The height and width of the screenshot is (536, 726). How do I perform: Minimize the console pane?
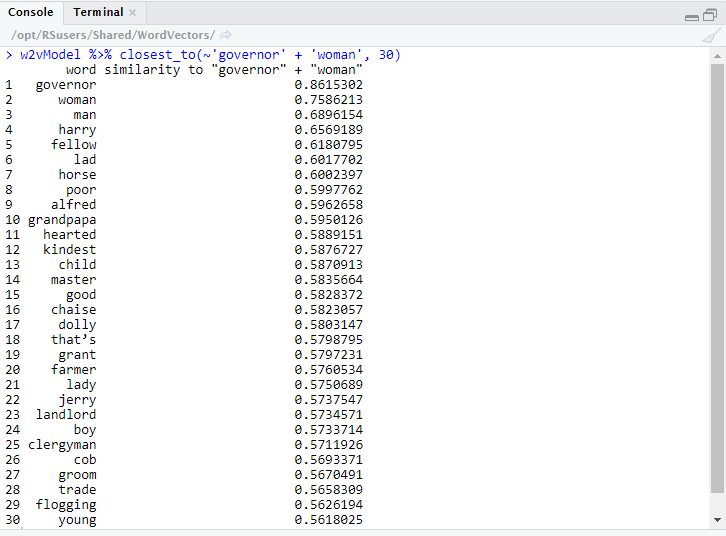692,16
